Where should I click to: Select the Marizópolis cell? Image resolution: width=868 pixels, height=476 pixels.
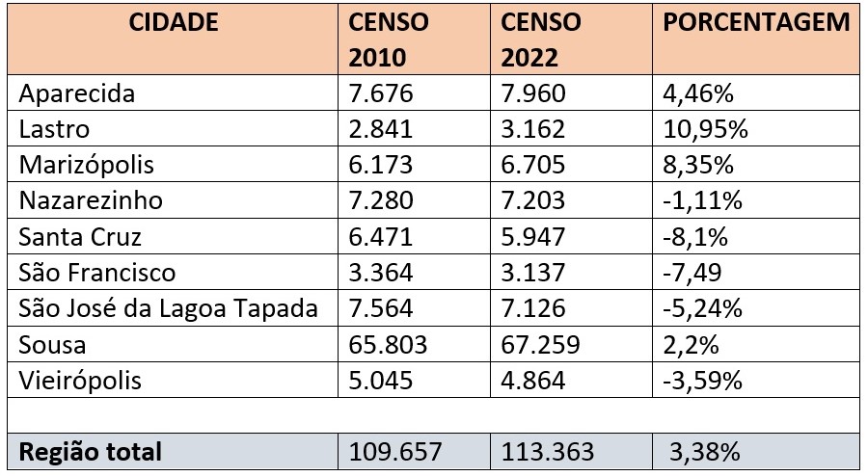(x=87, y=166)
